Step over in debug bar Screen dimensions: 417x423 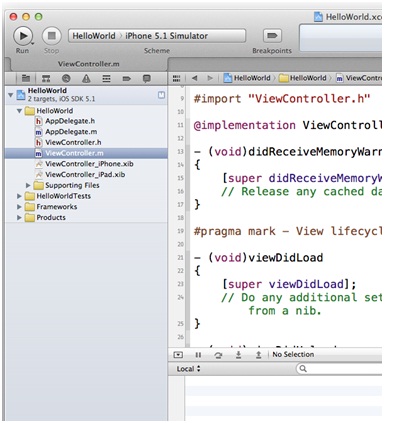point(218,355)
